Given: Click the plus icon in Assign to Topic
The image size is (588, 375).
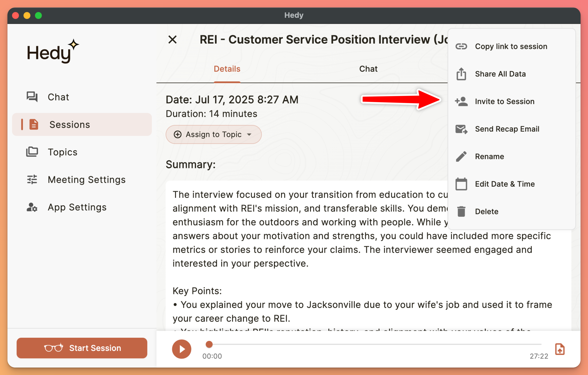Looking at the screenshot, I should (x=178, y=134).
